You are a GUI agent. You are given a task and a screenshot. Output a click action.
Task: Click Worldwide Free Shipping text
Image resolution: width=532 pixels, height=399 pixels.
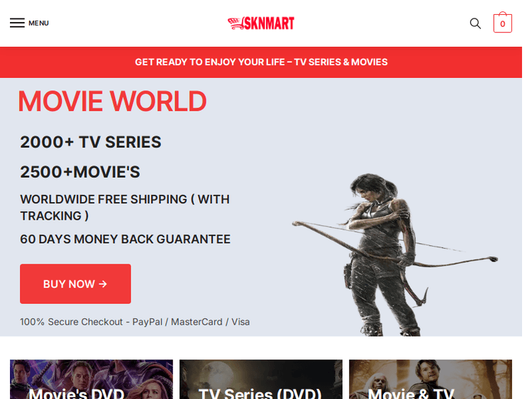coord(125,208)
